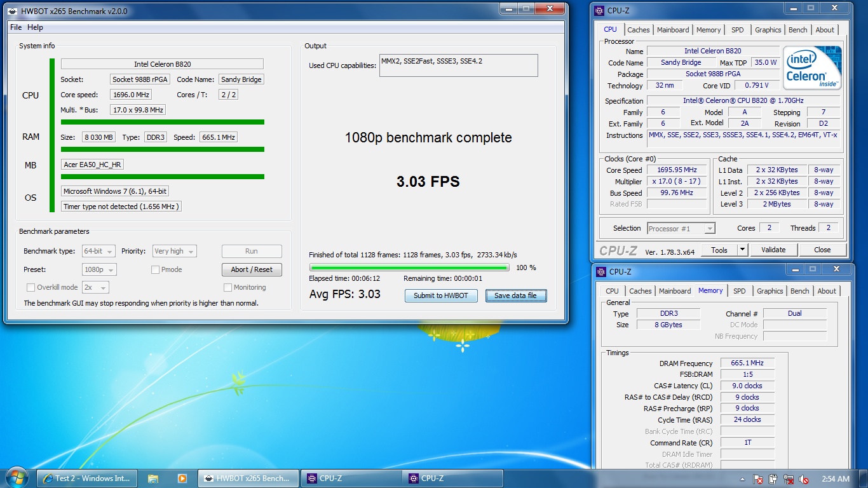
Task: Click the Core speed 1696.0 MHz value
Action: (x=131, y=95)
